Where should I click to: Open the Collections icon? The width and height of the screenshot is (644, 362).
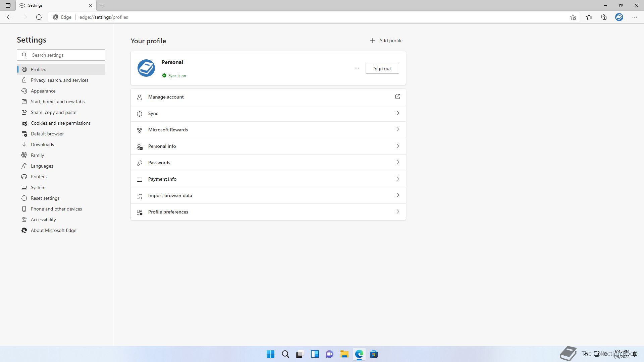(604, 17)
